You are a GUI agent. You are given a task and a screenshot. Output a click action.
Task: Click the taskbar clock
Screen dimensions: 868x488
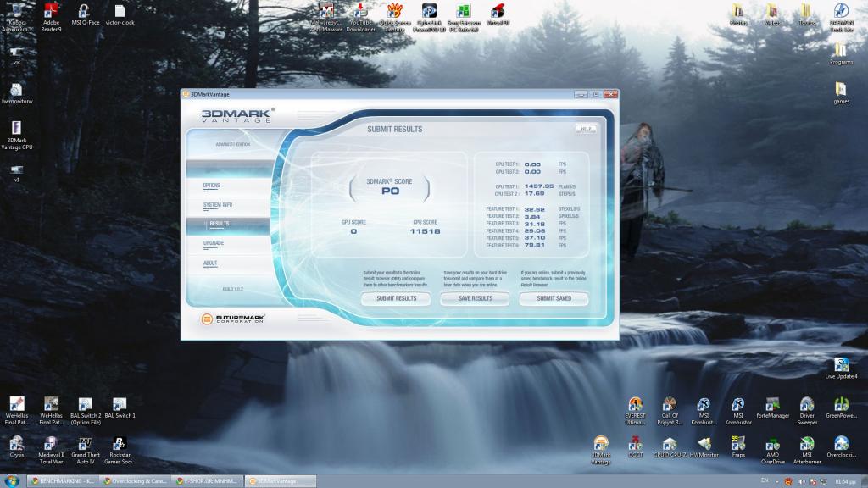[845, 481]
